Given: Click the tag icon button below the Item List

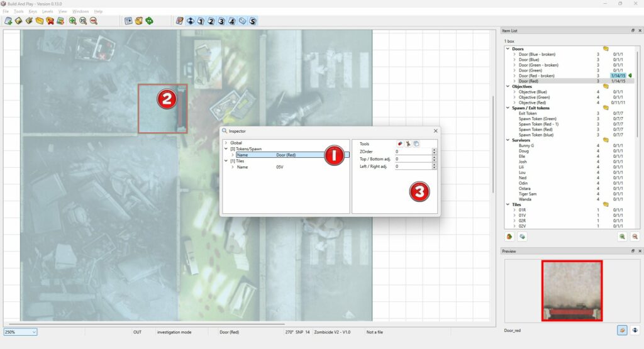Looking at the screenshot, I should (x=522, y=236).
